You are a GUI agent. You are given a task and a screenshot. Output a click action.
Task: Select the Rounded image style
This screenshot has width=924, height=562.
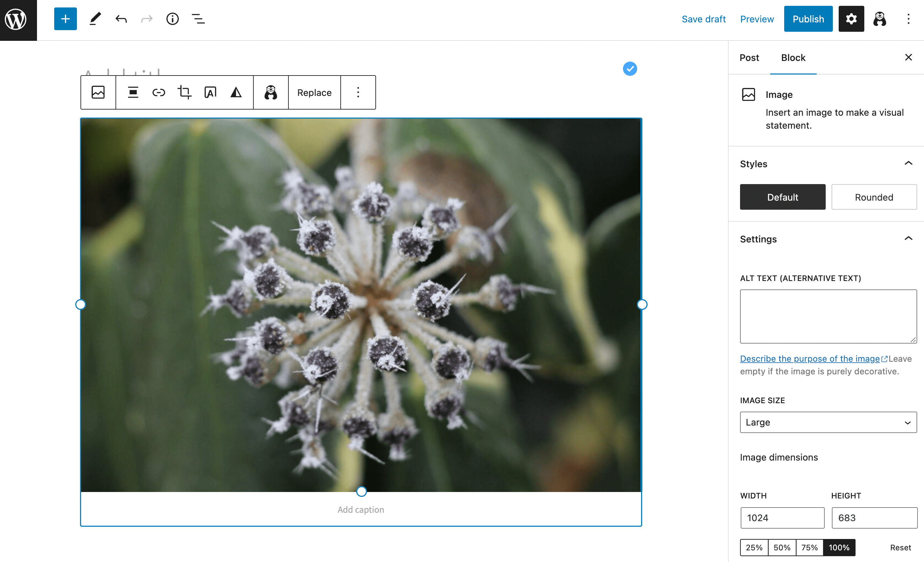point(874,197)
